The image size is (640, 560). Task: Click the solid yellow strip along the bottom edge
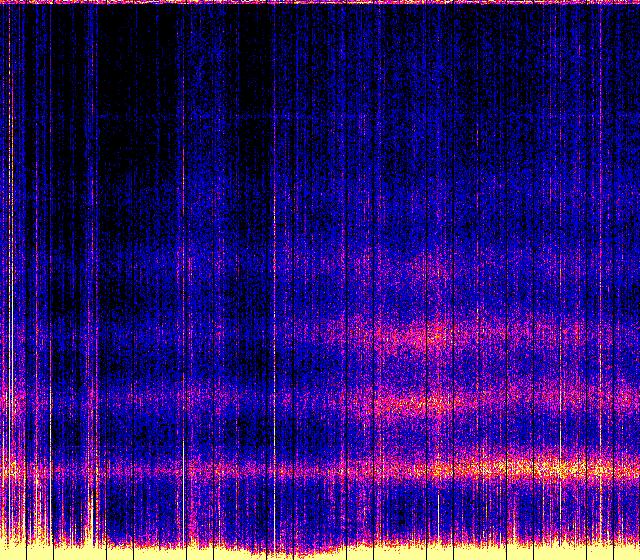click(320, 553)
